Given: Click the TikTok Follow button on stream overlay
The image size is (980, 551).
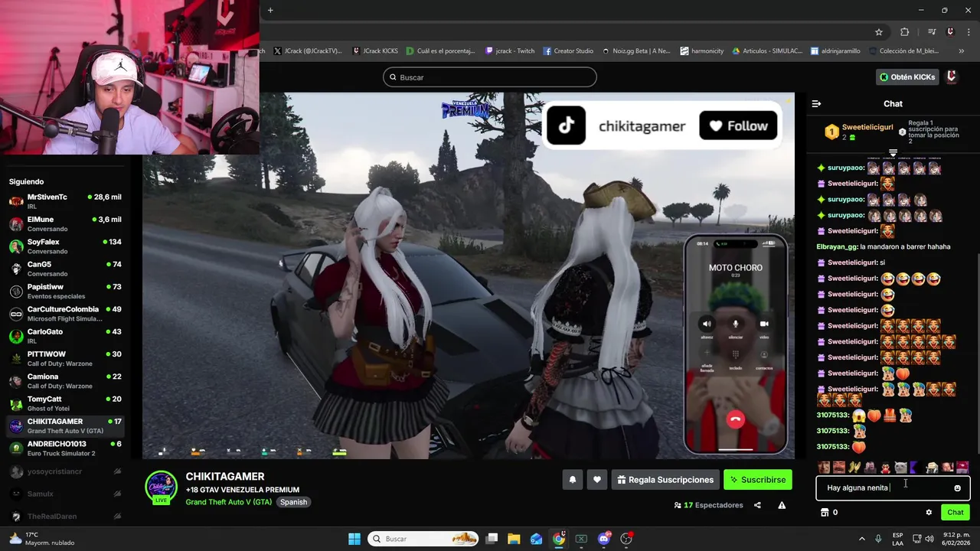Looking at the screenshot, I should point(738,126).
